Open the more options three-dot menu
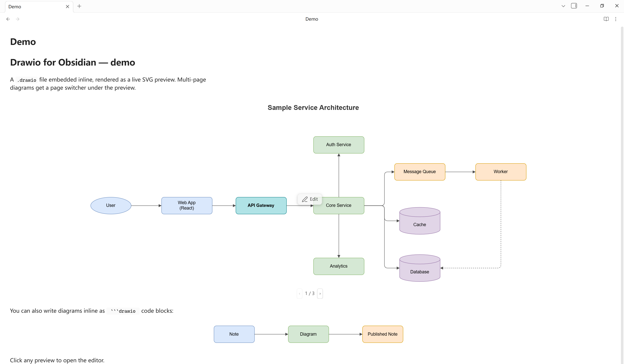 [616, 19]
